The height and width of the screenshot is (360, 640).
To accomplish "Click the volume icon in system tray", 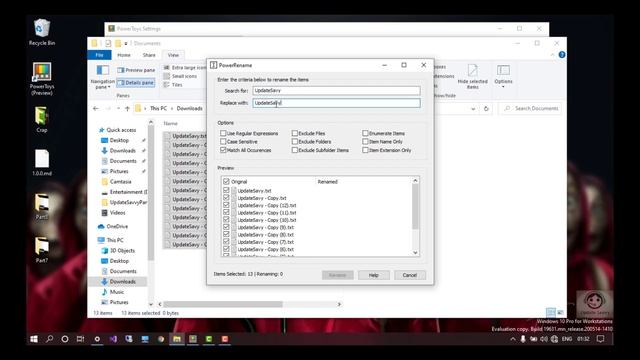I will point(544,339).
